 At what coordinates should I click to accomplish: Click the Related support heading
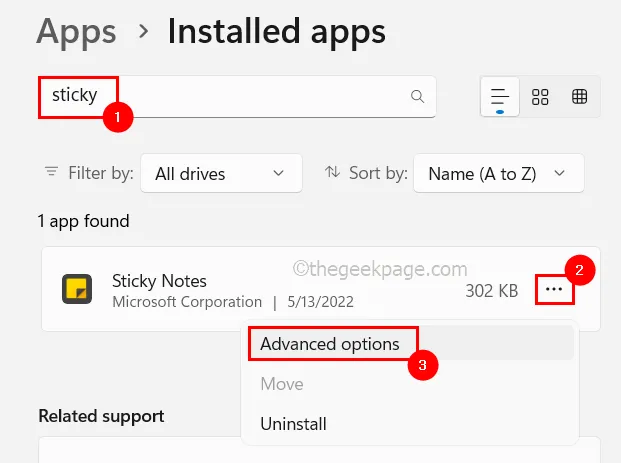tap(101, 416)
